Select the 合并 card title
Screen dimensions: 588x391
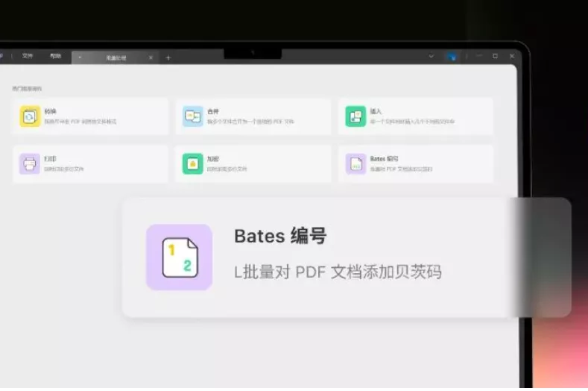click(213, 111)
